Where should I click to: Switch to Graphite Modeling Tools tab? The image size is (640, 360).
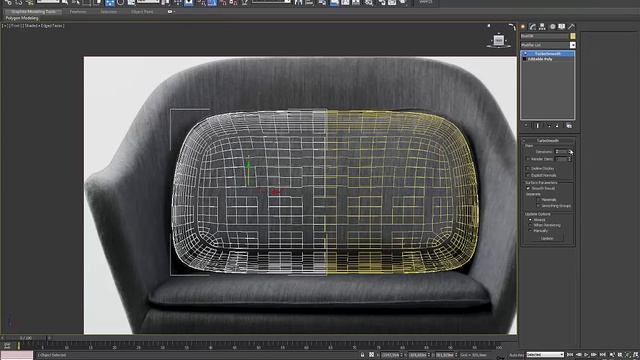click(33, 12)
